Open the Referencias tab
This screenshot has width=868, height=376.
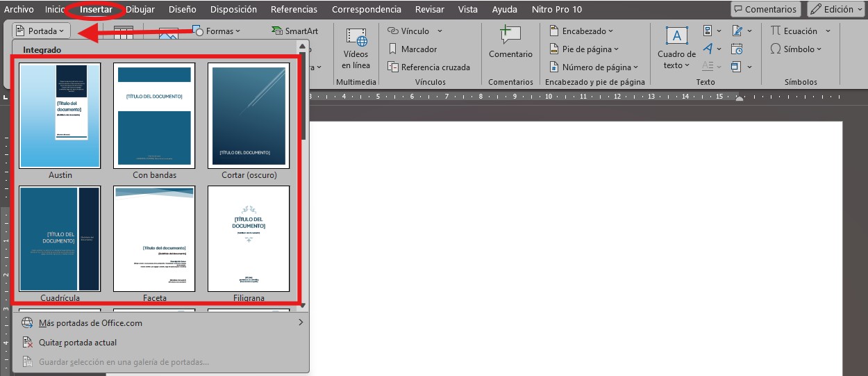coord(294,10)
